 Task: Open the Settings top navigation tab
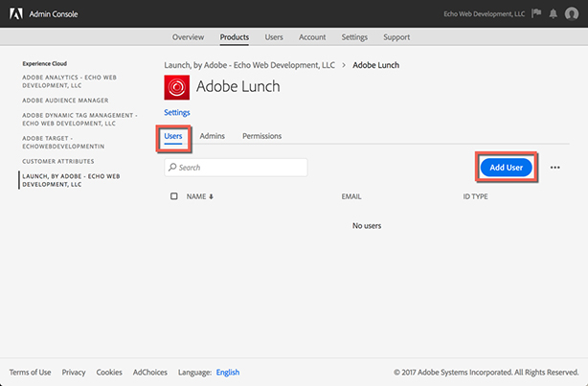[x=354, y=37]
